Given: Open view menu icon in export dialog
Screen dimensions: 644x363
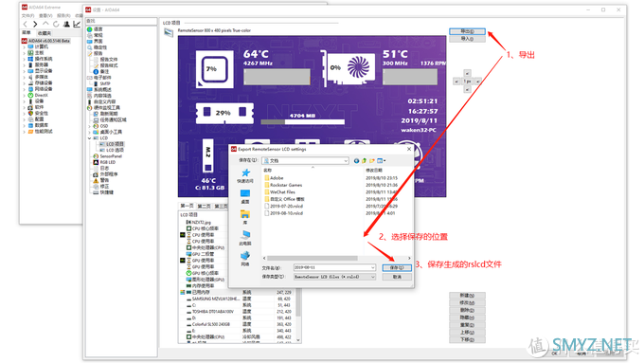Looking at the screenshot, I should point(382,161).
